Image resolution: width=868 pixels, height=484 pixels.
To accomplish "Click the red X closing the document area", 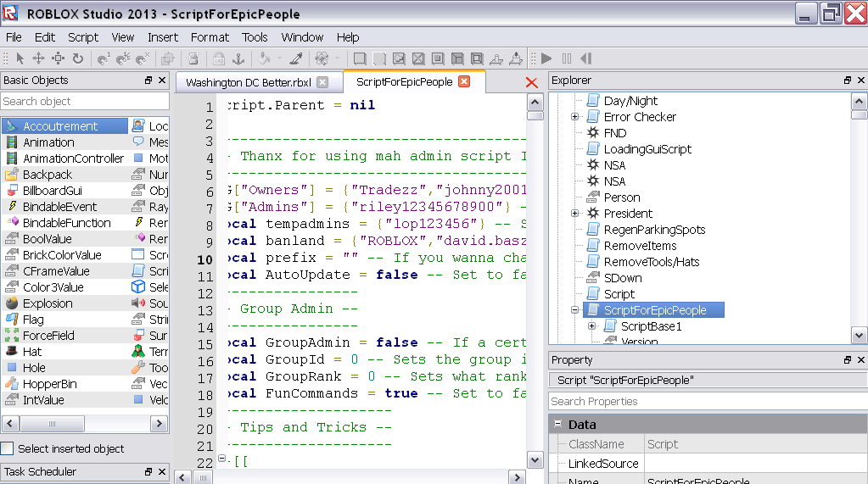I will point(531,82).
